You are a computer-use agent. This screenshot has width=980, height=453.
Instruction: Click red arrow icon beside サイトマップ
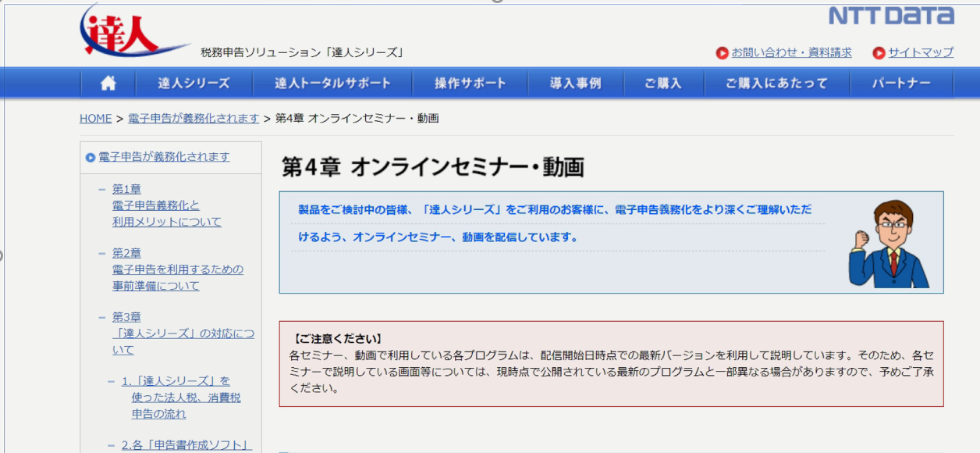click(x=879, y=53)
